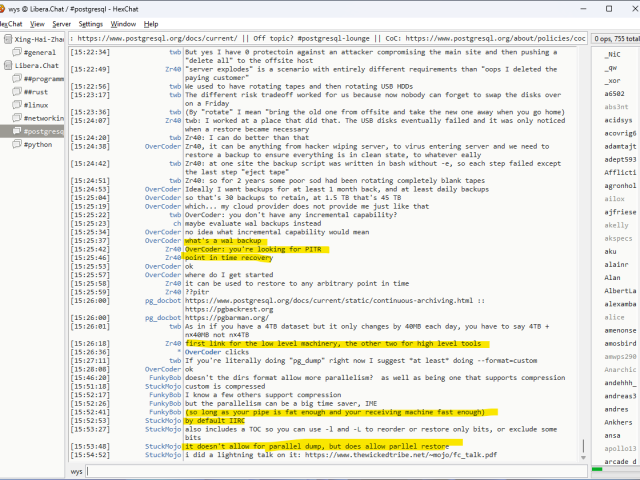Click the wys nickname button beside input
The image size is (640, 480).
click(77, 470)
